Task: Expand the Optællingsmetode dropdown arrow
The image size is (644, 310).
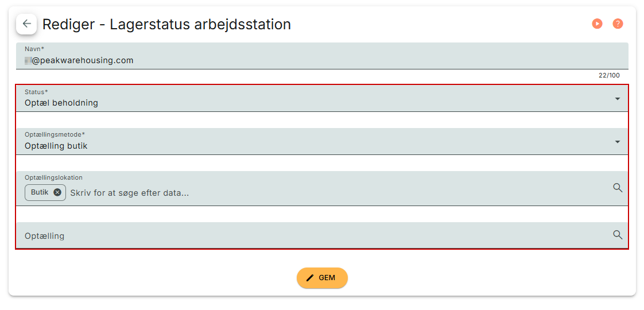Action: click(618, 142)
